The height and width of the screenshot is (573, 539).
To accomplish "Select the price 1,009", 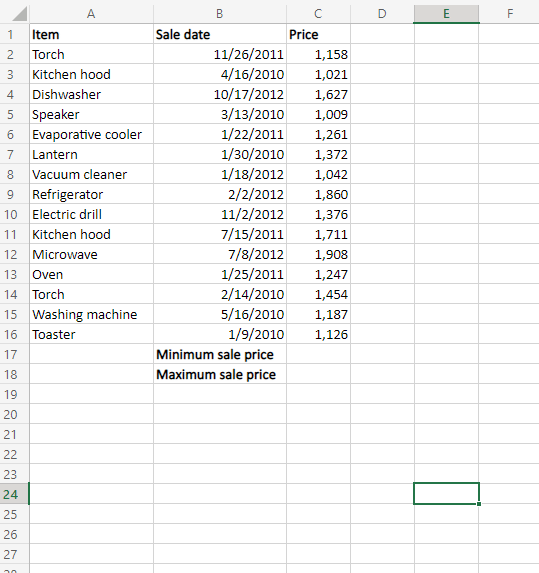I will 318,114.
